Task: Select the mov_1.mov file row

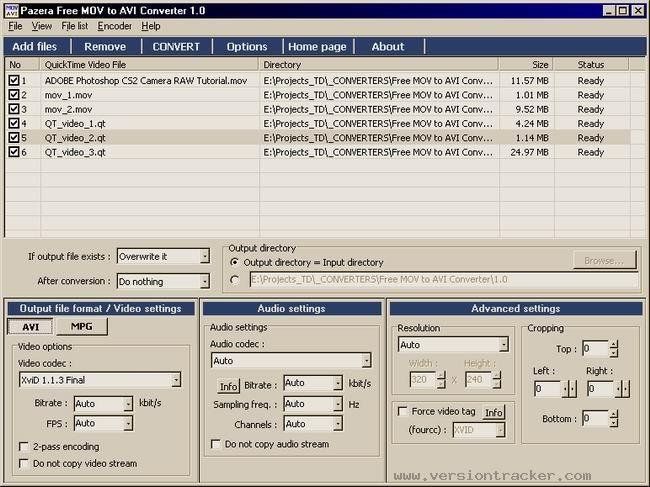Action: (x=318, y=95)
